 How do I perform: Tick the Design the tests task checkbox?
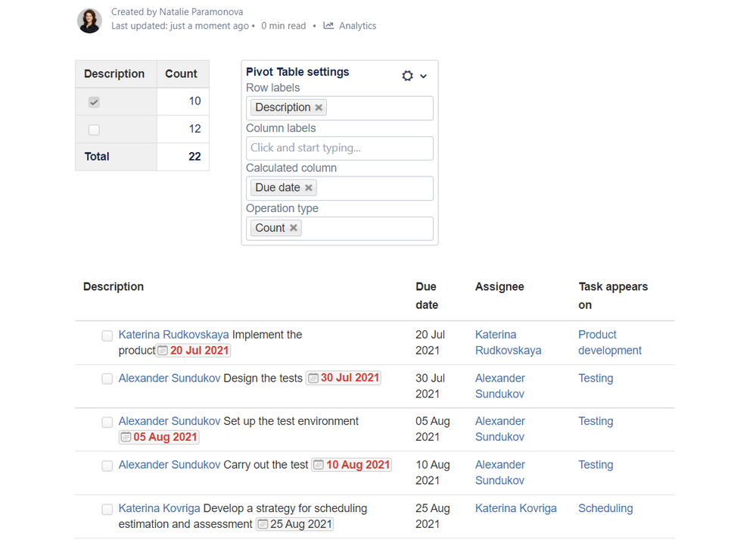107,379
